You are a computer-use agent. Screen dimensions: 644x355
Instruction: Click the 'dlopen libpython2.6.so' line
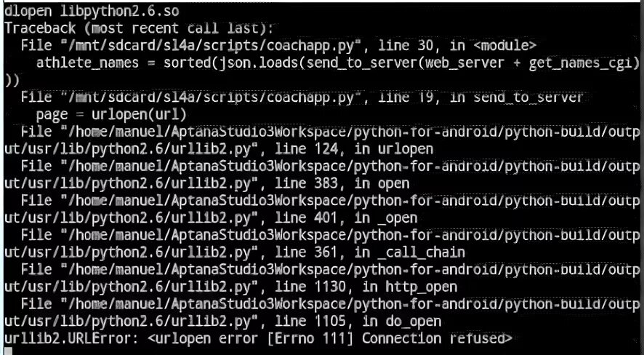92,11
